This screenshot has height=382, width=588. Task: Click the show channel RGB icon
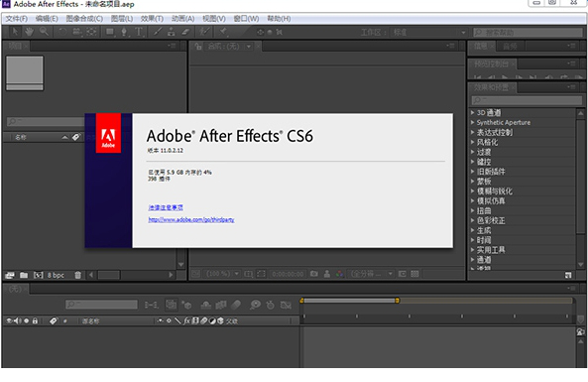[340, 274]
